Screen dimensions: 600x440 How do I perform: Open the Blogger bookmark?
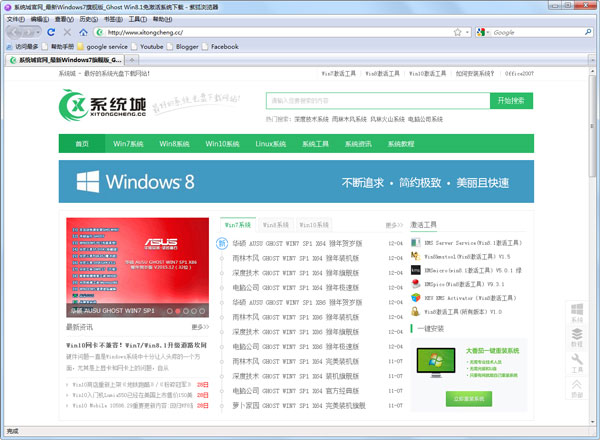coord(183,47)
